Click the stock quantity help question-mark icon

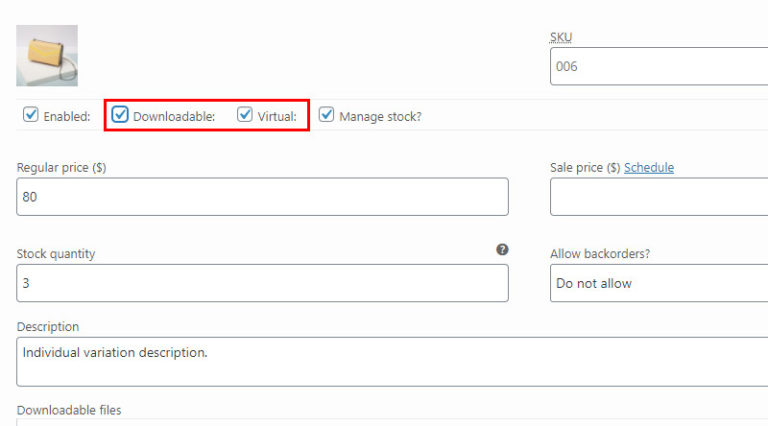tap(502, 249)
